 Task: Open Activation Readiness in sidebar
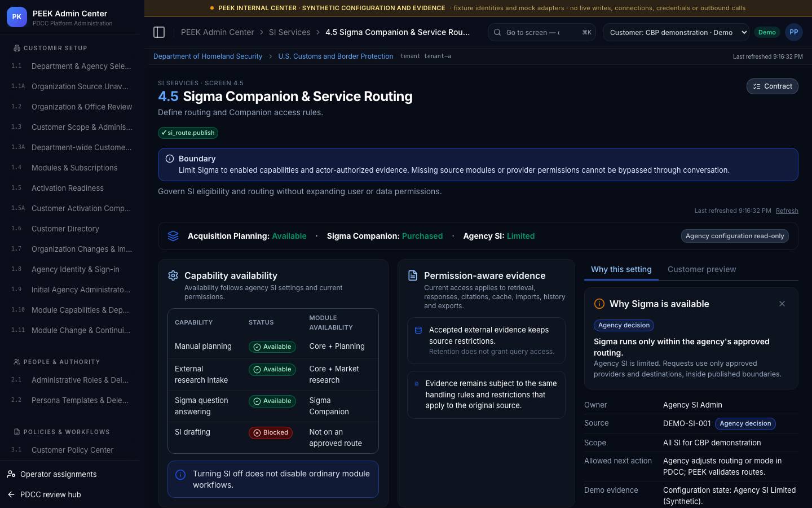point(72,188)
